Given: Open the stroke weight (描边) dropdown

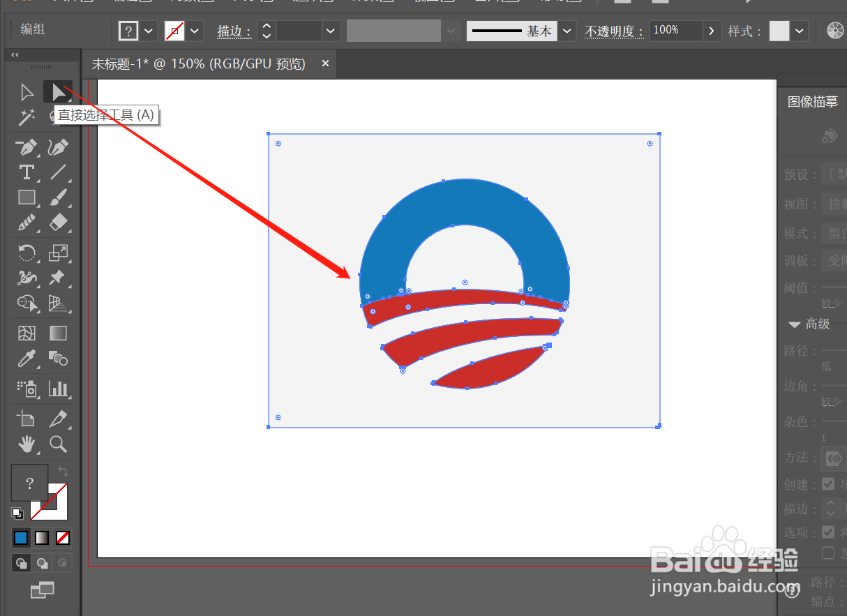Looking at the screenshot, I should [x=331, y=31].
